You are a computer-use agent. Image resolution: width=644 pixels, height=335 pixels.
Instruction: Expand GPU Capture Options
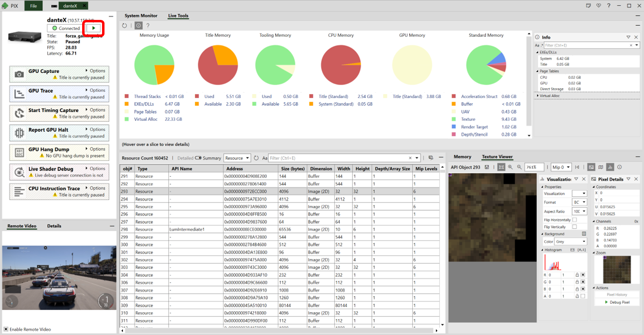[x=95, y=71]
